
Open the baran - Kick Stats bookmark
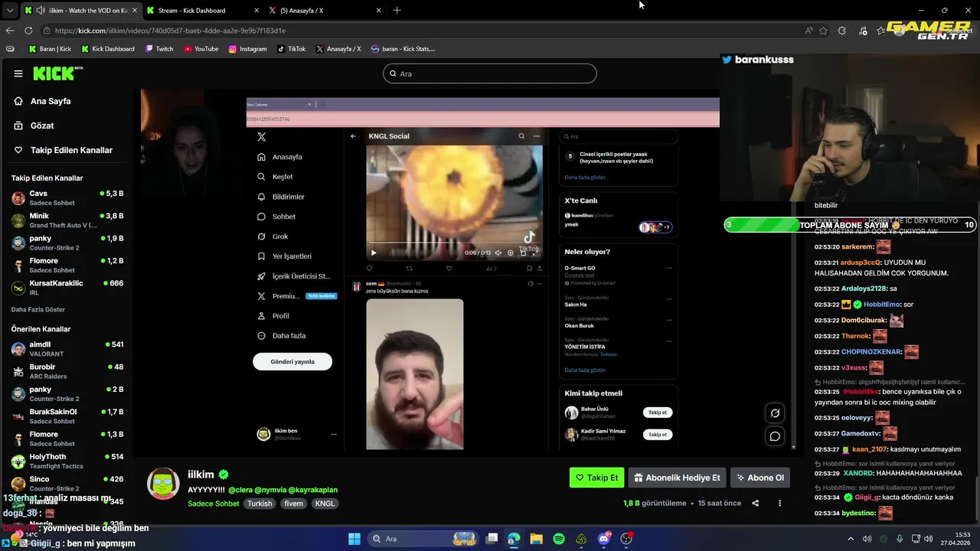click(x=403, y=49)
